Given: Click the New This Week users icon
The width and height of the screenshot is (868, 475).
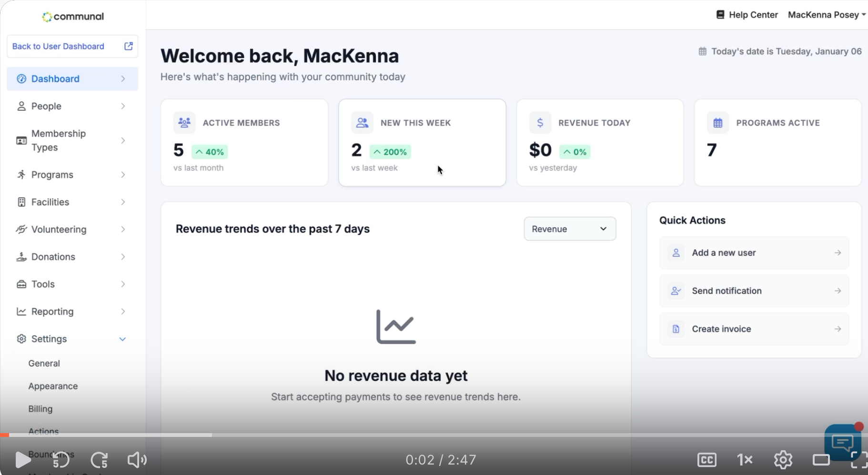Looking at the screenshot, I should click(x=362, y=122).
